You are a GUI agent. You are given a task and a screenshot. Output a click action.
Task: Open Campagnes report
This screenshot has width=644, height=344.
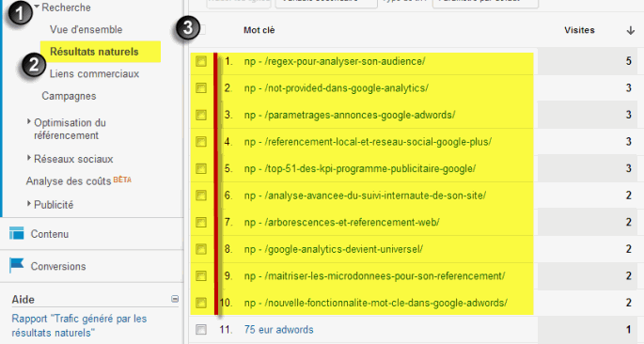(x=69, y=96)
